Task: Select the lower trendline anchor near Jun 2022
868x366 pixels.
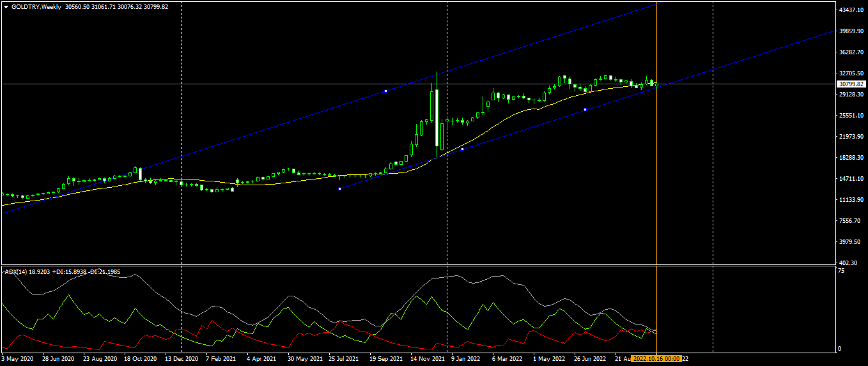Action: pos(585,109)
